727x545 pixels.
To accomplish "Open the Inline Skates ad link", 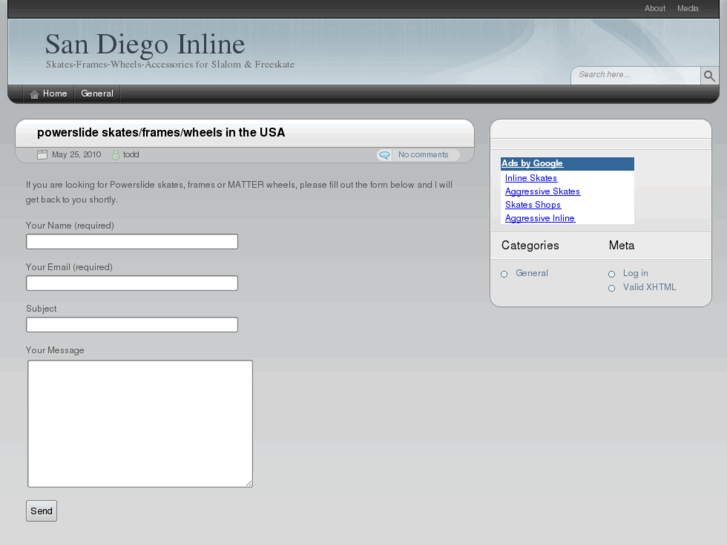I will point(531,178).
